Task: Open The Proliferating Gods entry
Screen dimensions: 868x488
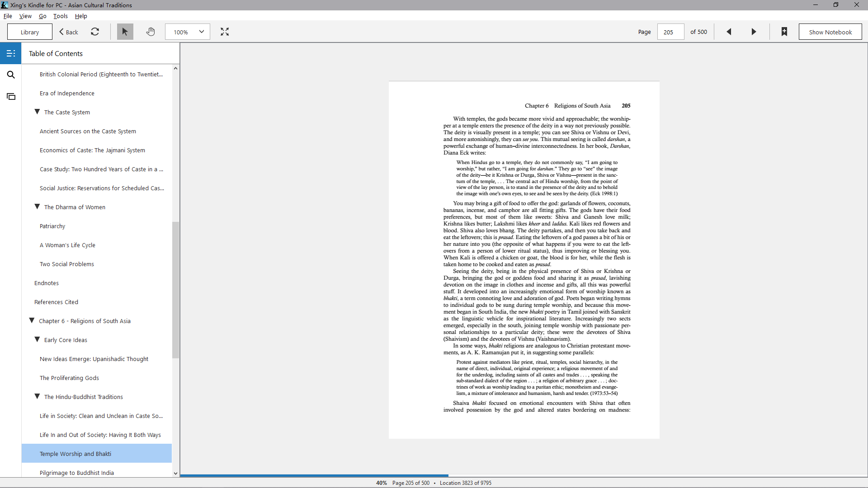Action: click(69, 378)
